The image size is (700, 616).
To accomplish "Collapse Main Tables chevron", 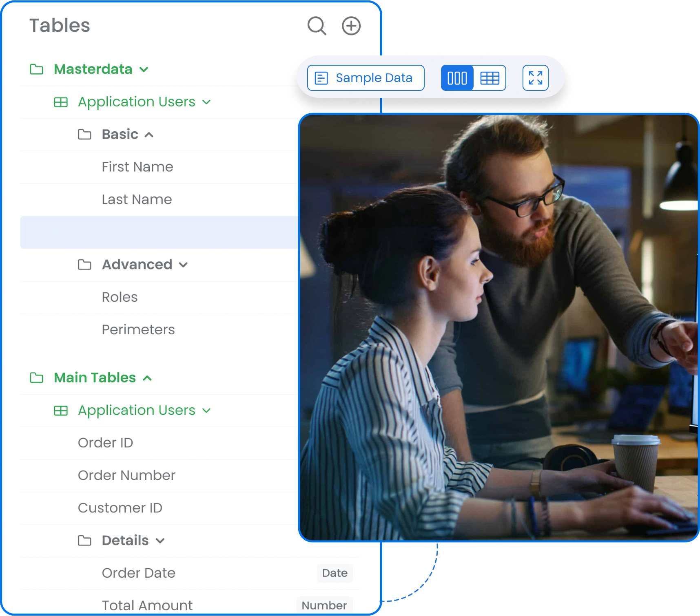I will 147,378.
